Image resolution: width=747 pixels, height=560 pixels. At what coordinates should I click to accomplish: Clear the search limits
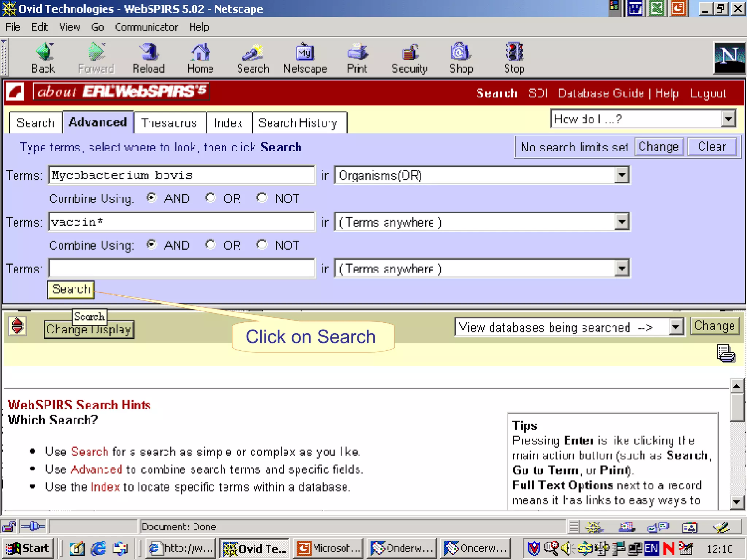(x=712, y=147)
